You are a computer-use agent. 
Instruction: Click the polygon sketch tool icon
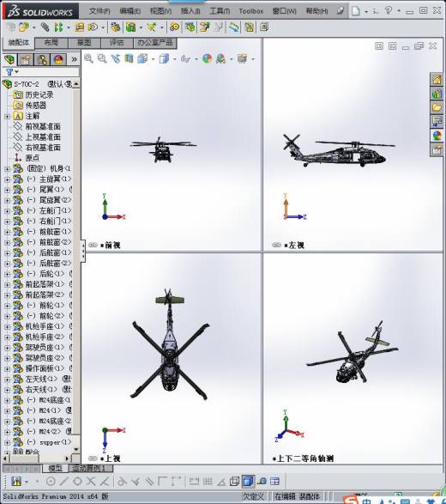(x=77, y=481)
